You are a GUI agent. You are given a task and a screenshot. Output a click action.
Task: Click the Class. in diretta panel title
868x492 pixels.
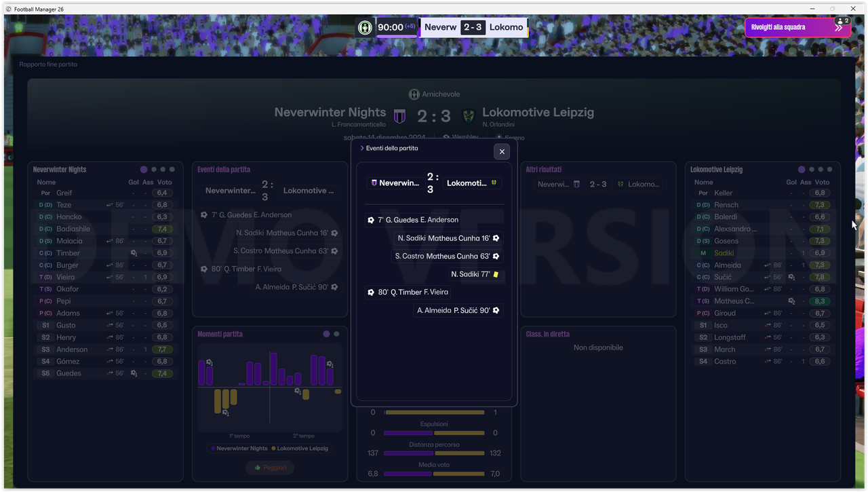pos(548,334)
